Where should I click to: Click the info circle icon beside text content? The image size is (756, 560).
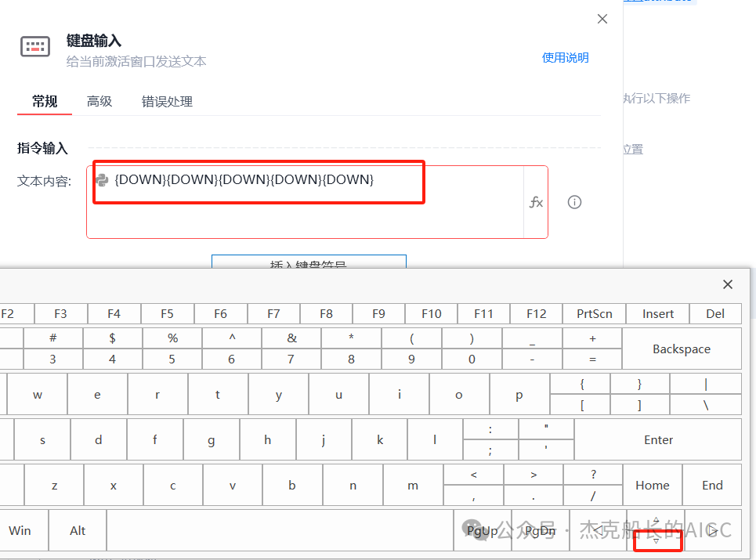point(574,202)
